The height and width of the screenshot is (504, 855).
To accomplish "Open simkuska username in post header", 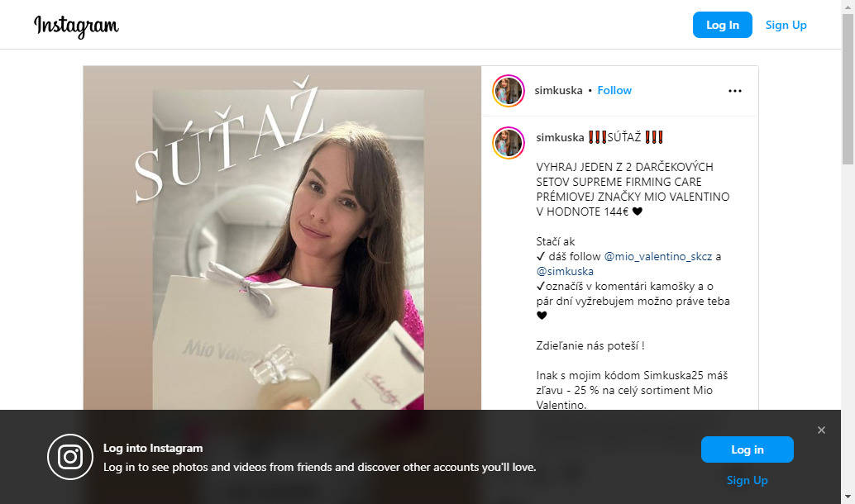I will click(558, 90).
